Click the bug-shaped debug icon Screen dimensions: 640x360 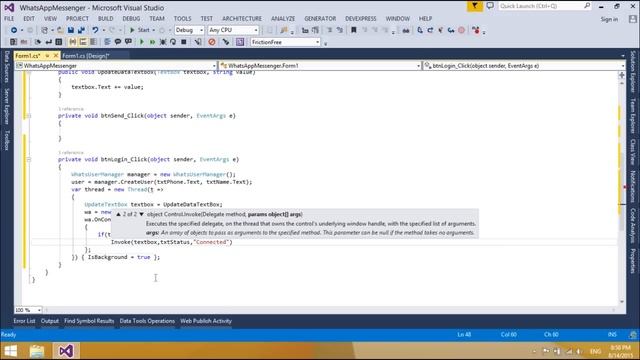pos(163,42)
